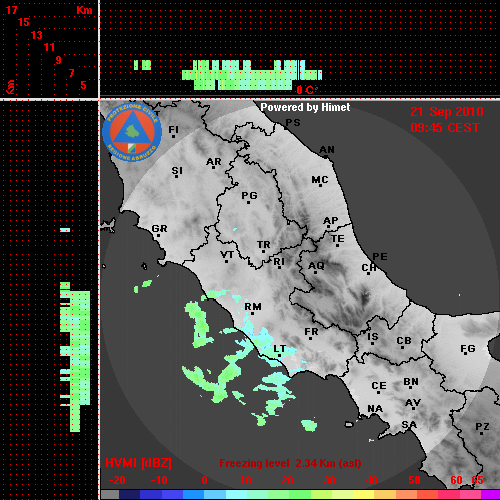Click the Protezione Civile Regione Abruzzo logo

132,132
